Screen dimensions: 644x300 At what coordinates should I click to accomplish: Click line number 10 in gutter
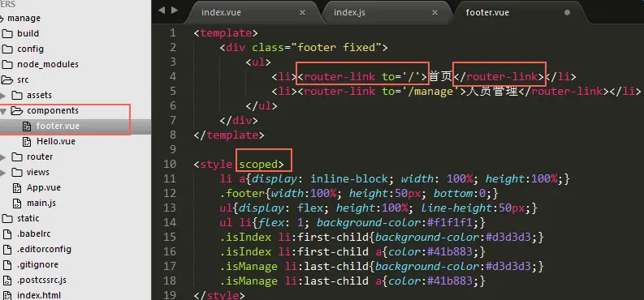pyautogui.click(x=170, y=165)
